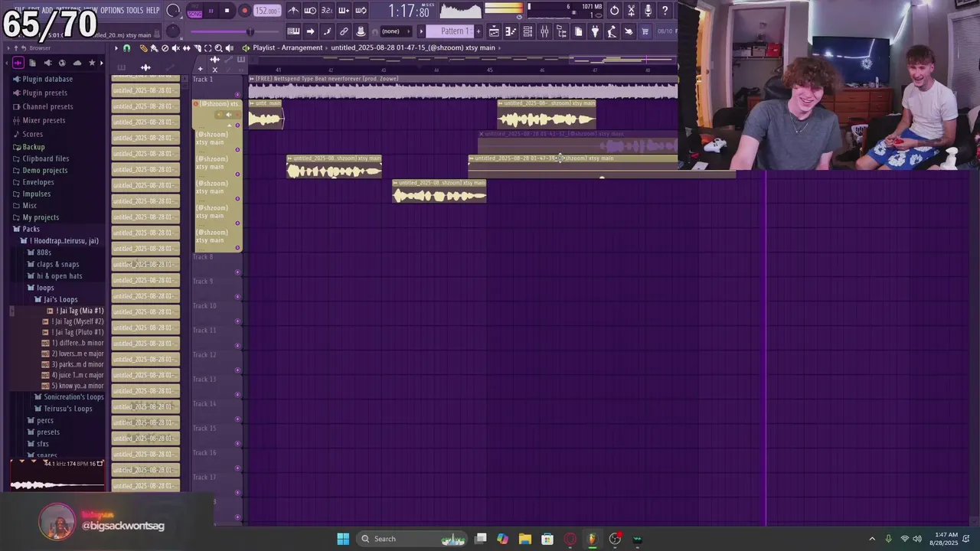Select the Zoom tool in playlist toolbar
This screenshot has height=551, width=980.
point(218,48)
